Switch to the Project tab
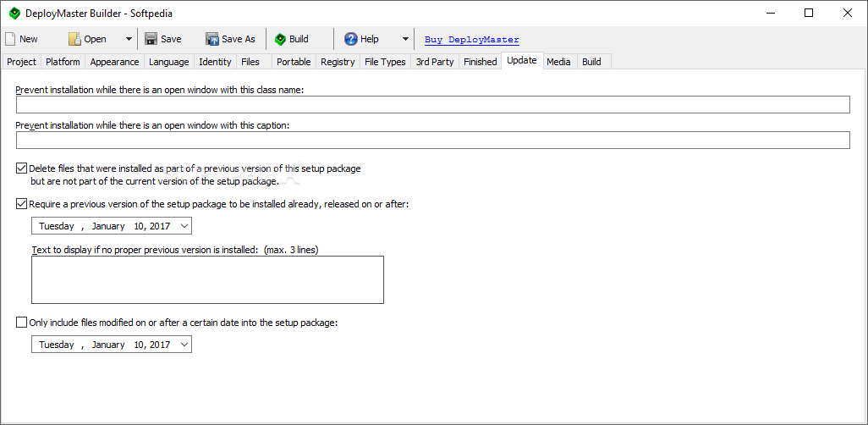868x425 pixels. tap(22, 62)
